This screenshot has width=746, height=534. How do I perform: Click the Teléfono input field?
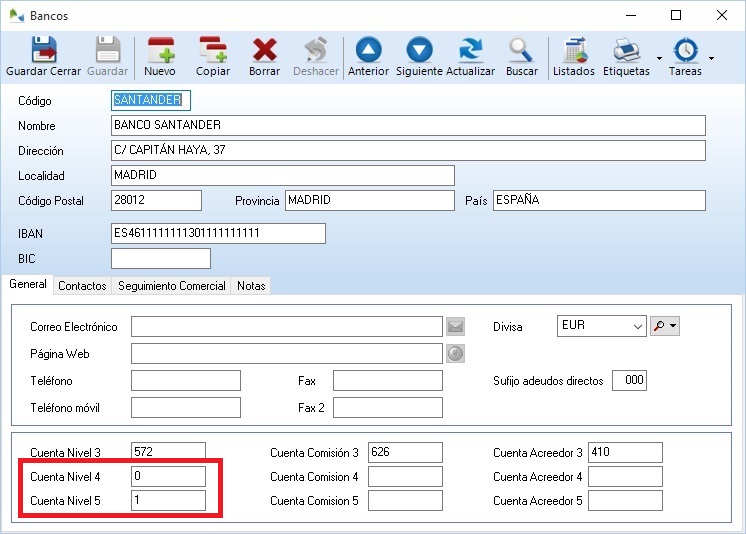point(186,381)
